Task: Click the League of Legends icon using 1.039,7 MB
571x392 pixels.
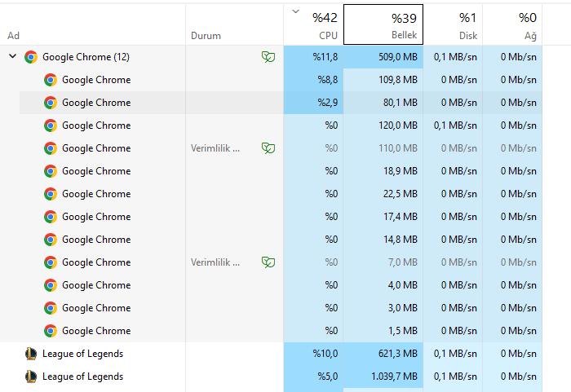Action: [x=31, y=377]
